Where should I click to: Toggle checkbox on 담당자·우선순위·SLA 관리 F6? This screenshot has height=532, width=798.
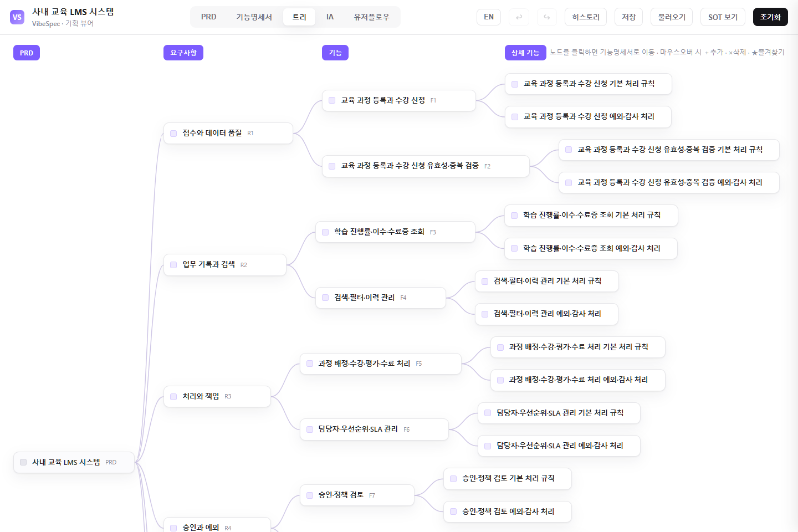point(310,429)
